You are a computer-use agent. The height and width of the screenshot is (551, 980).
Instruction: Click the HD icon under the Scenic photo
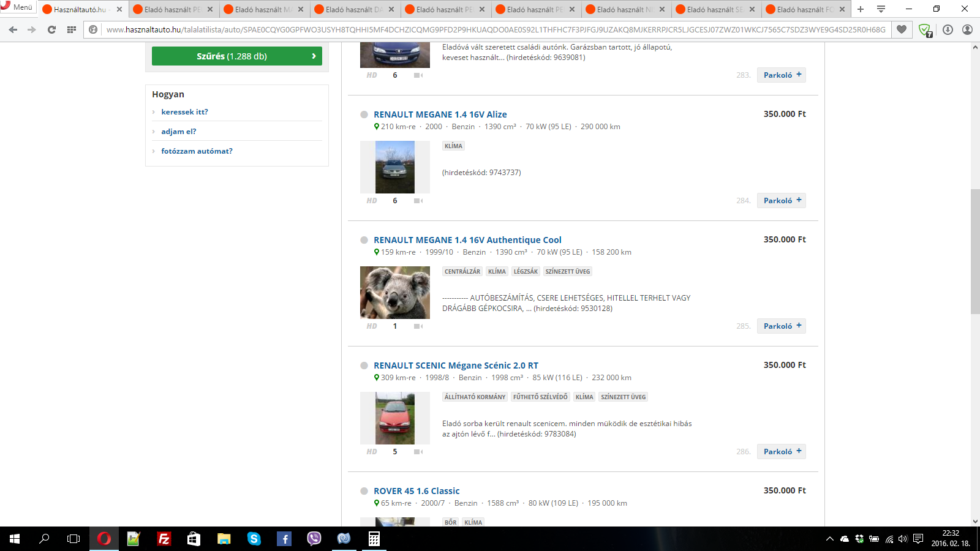(372, 452)
